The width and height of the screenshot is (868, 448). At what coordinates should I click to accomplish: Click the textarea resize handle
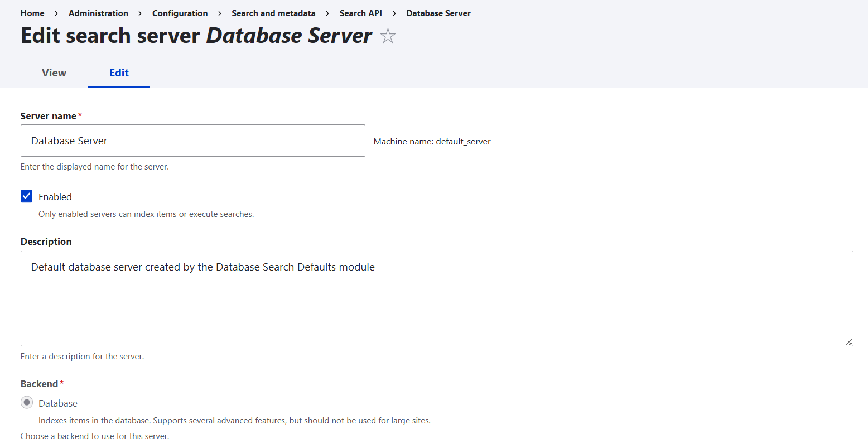pos(849,341)
